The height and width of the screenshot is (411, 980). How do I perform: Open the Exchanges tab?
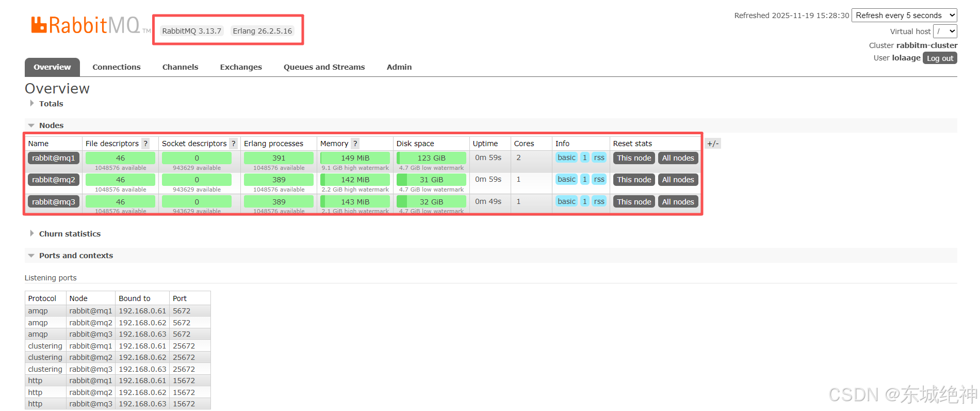pyautogui.click(x=241, y=67)
